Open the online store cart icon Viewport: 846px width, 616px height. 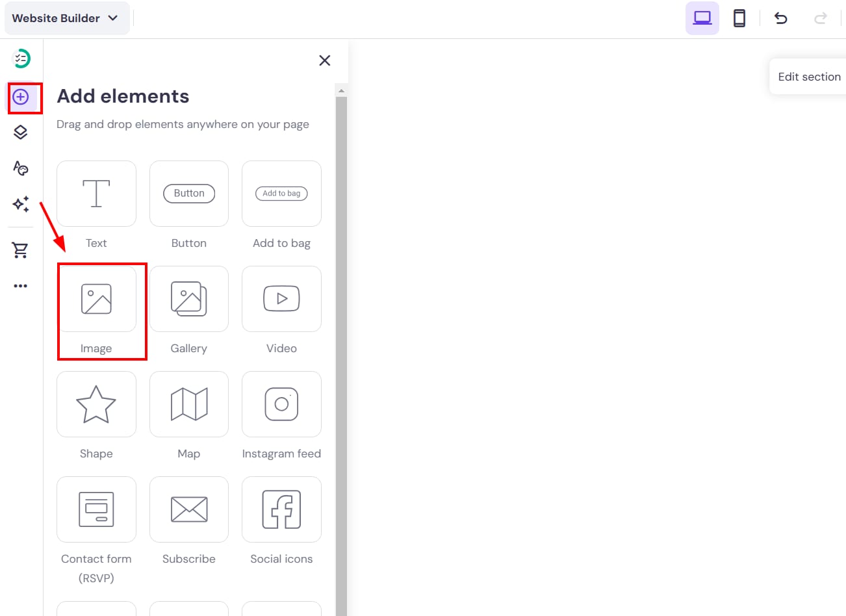(x=21, y=250)
